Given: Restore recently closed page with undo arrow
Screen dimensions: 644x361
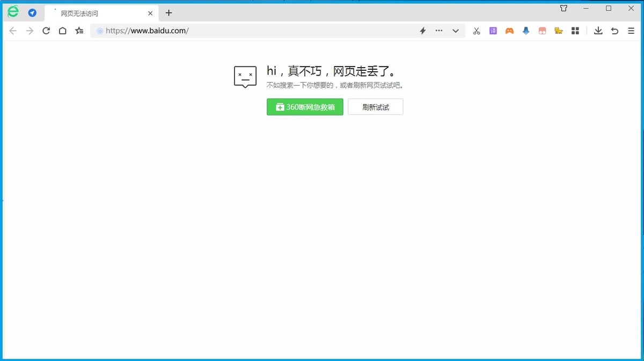Looking at the screenshot, I should click(615, 31).
